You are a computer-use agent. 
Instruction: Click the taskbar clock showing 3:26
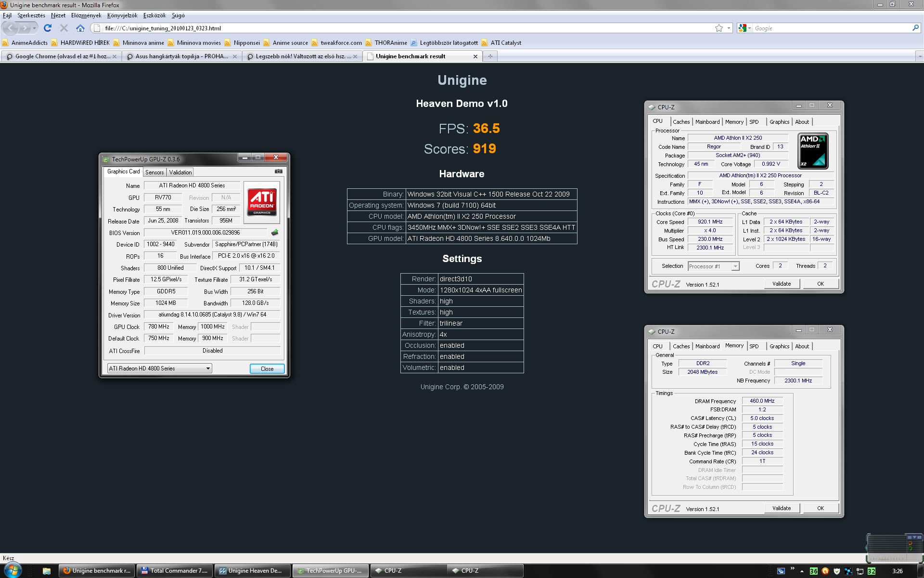898,571
